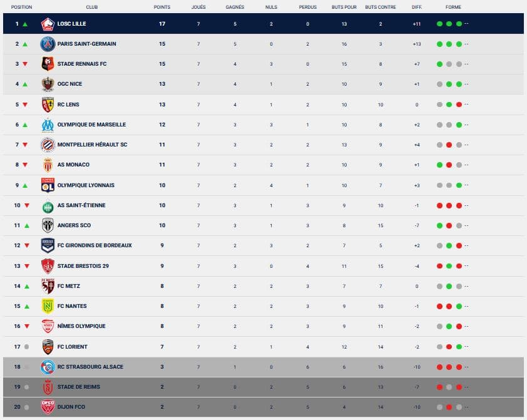Viewport: 527px width, 420px height.
Task: Click the red form dot for Montpellier
Action: coord(449,145)
